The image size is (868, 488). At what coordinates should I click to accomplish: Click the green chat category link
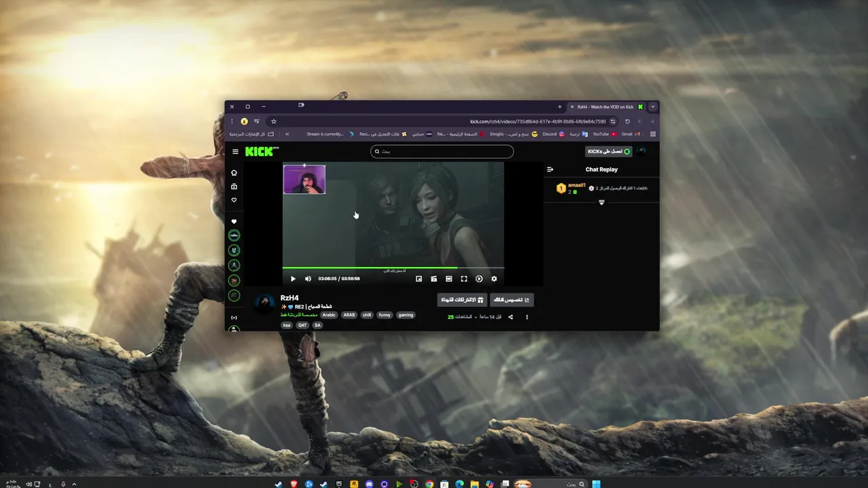point(299,315)
